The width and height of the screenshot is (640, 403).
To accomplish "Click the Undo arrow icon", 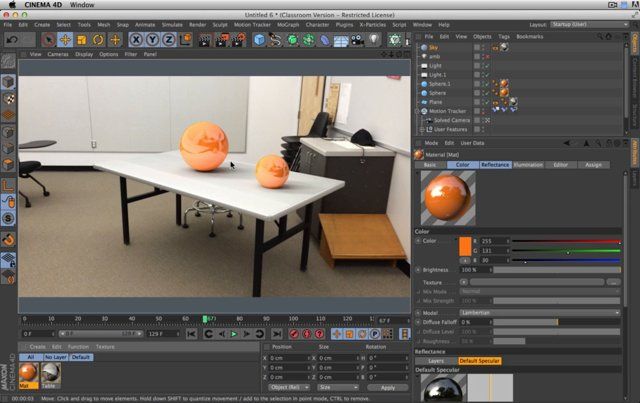I will pyautogui.click(x=12, y=40).
